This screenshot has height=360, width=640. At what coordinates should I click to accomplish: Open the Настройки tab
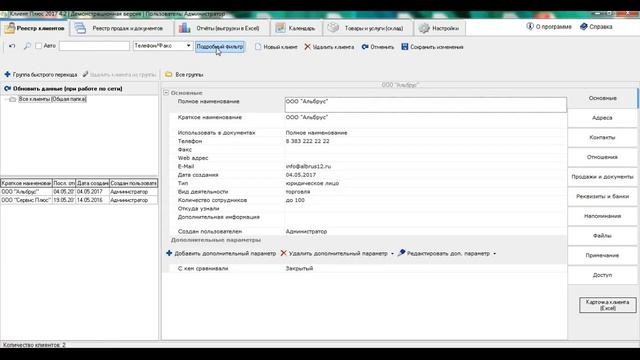(439, 28)
